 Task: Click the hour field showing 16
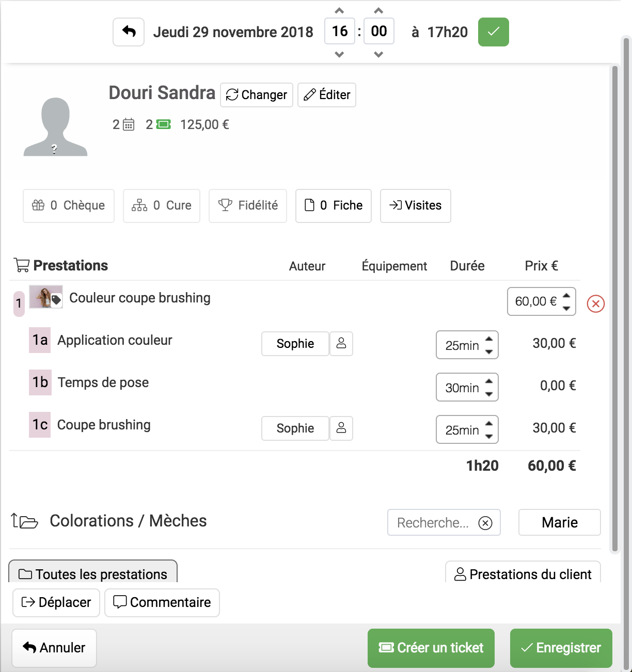click(x=340, y=31)
